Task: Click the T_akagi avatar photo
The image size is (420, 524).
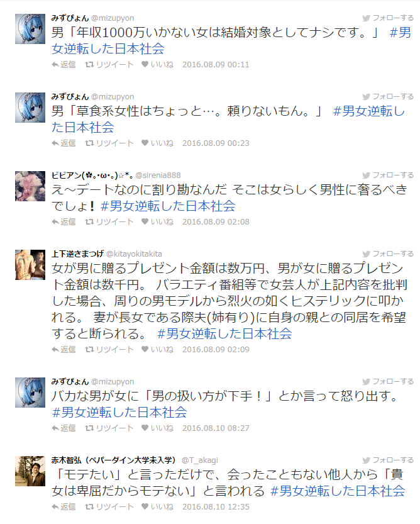Action: pyautogui.click(x=30, y=471)
